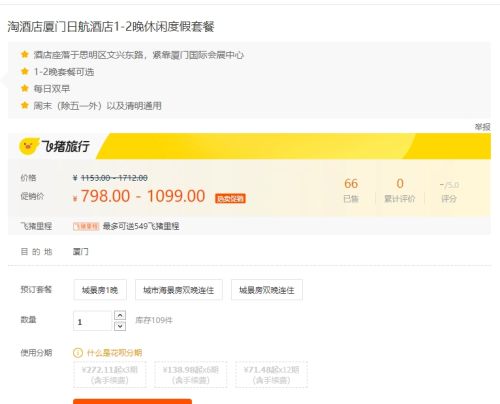This screenshot has width=500, height=404.
Task: Click the Fliggy pig logo icon
Action: click(x=29, y=146)
